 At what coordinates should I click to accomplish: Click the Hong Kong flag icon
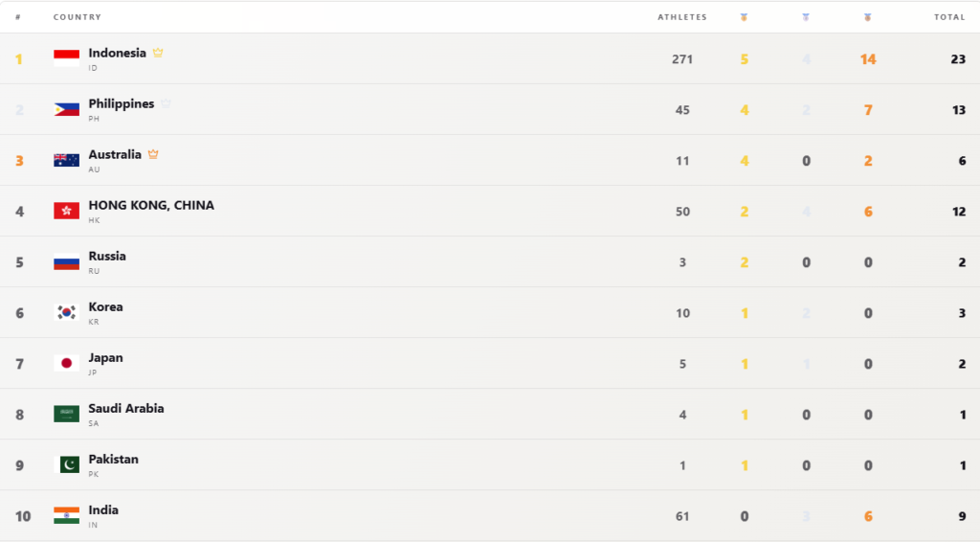66,212
